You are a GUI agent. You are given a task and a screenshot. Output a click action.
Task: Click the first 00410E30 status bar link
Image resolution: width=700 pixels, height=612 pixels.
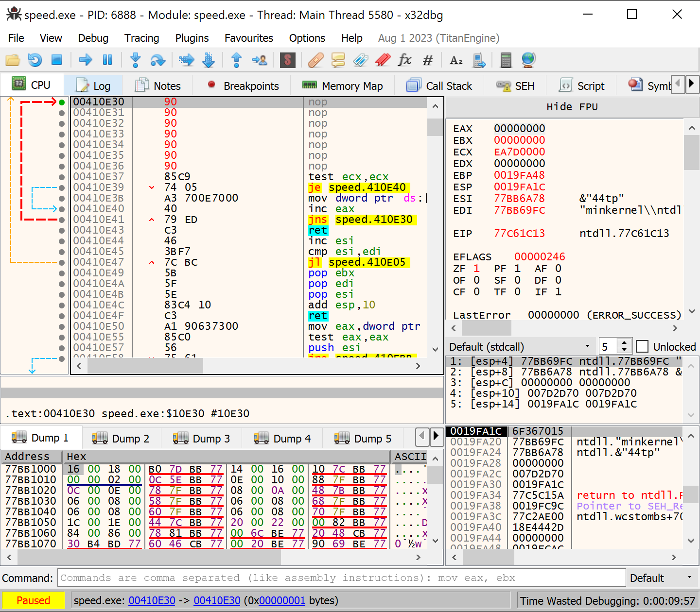[x=152, y=601]
